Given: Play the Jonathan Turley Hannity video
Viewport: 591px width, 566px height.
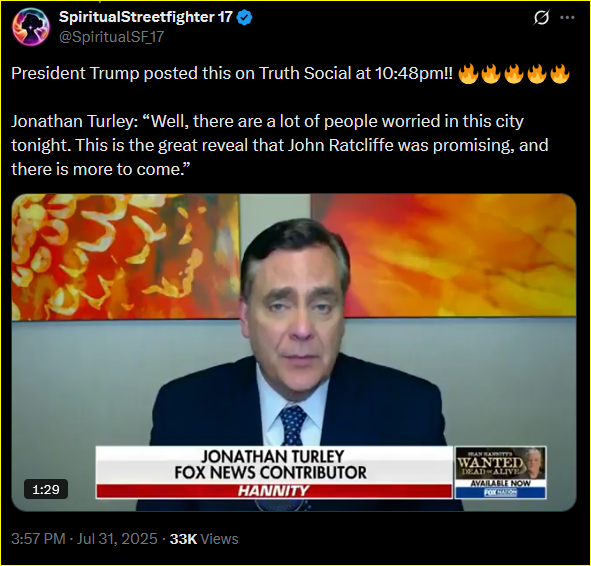Looking at the screenshot, I should (294, 352).
